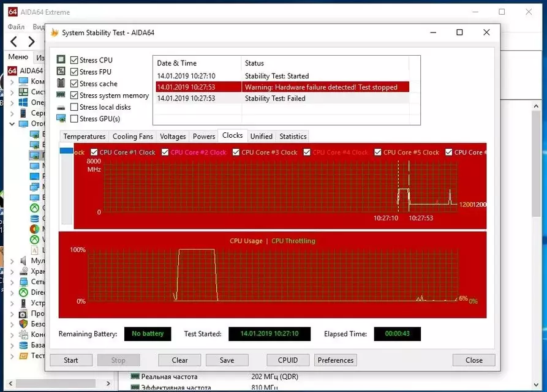
Task: Click the Start button
Action: coord(71,360)
